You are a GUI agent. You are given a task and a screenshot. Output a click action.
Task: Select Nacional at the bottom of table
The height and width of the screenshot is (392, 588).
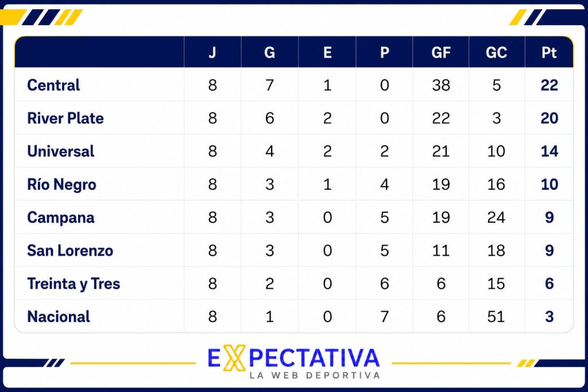coord(59,317)
